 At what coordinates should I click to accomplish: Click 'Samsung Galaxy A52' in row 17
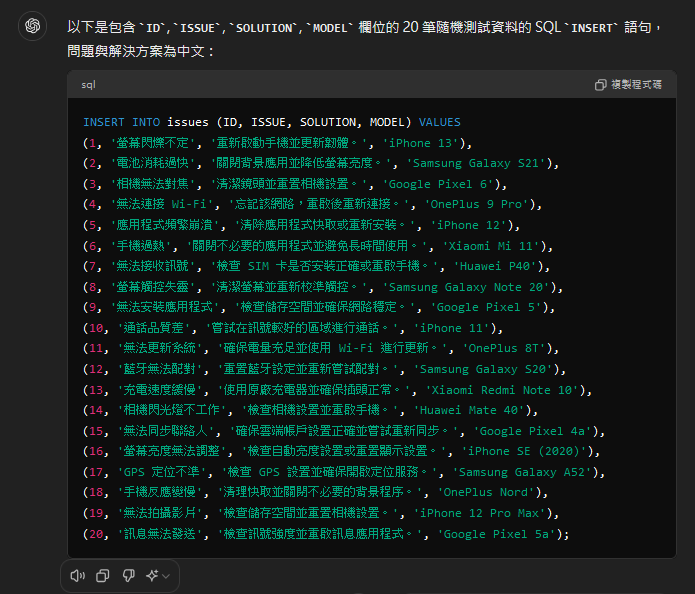tap(522, 473)
